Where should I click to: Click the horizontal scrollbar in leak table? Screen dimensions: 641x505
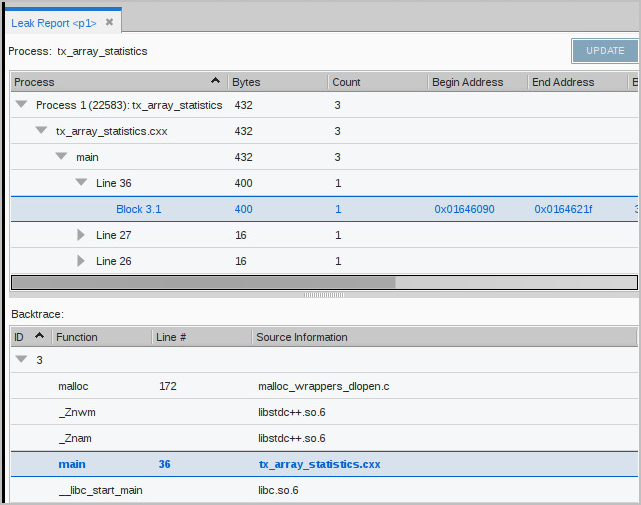[x=202, y=283]
